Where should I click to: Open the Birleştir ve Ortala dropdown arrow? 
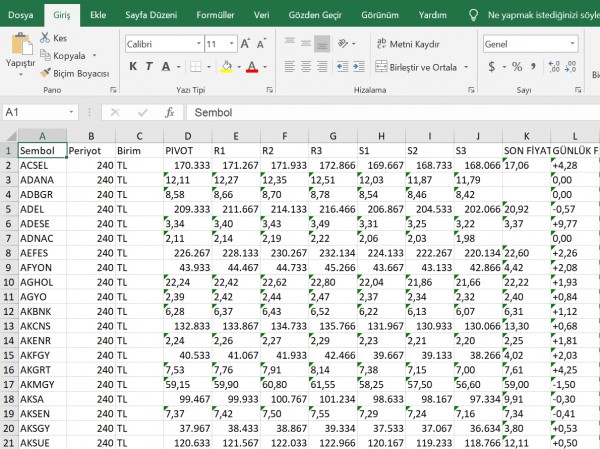pyautogui.click(x=466, y=67)
